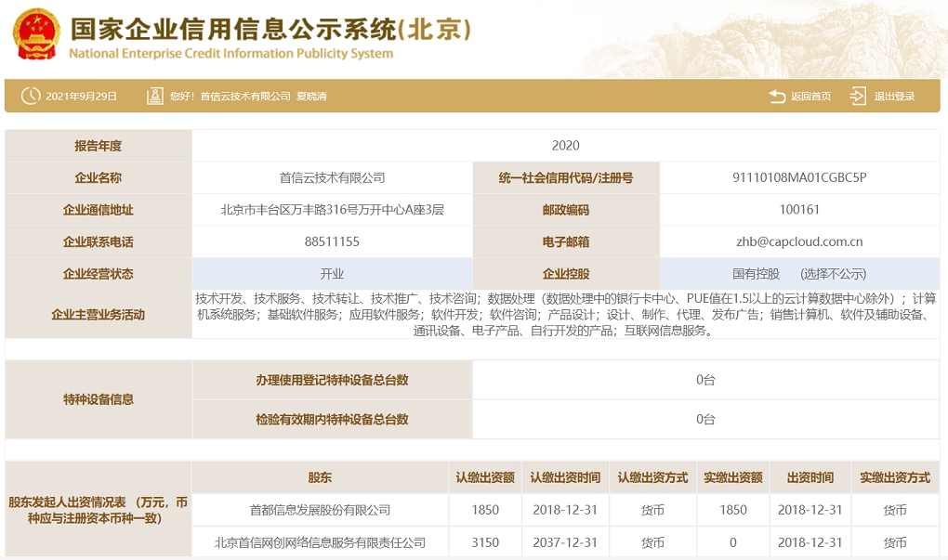Click the 实缴出资额 column header

(732, 477)
